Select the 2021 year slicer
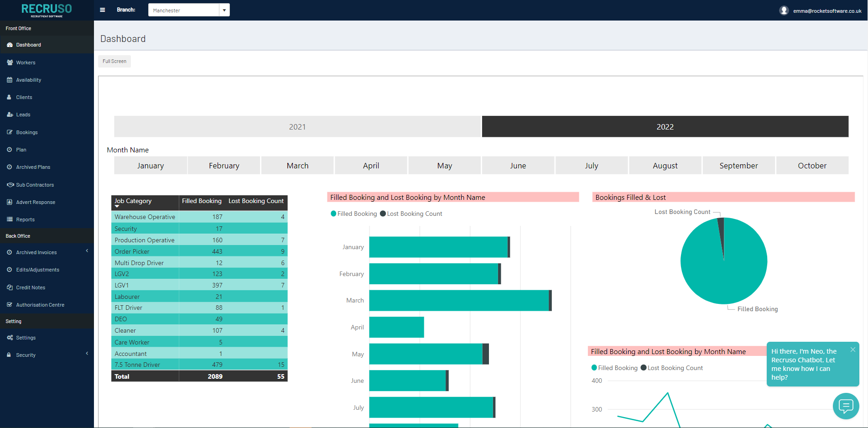 point(297,126)
